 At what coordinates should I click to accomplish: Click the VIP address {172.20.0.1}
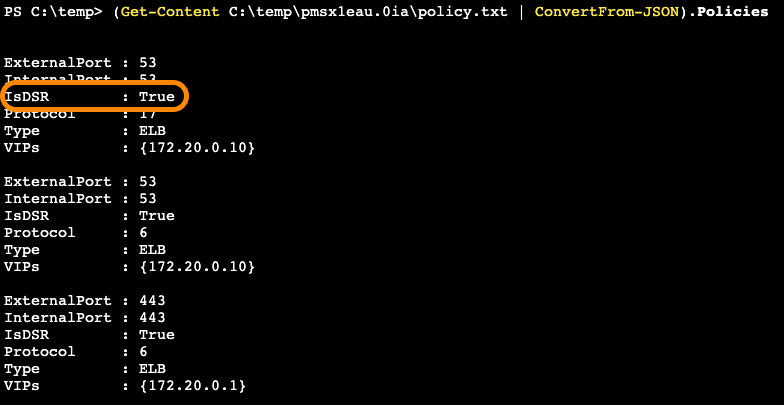[x=193, y=386]
